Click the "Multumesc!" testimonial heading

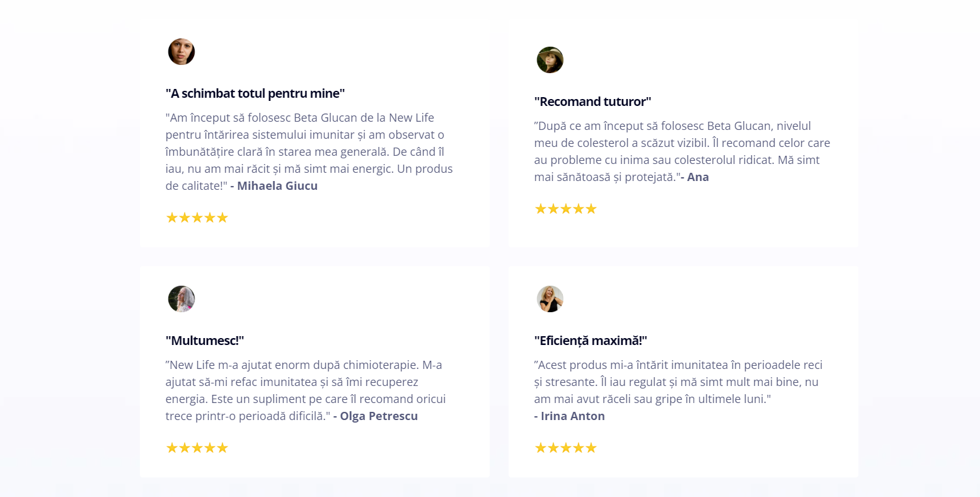[205, 341]
